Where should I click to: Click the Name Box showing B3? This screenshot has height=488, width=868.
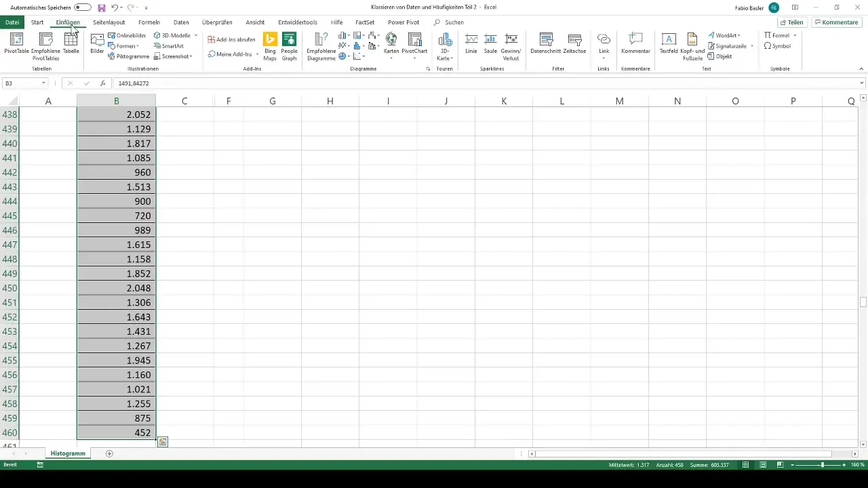(x=20, y=83)
